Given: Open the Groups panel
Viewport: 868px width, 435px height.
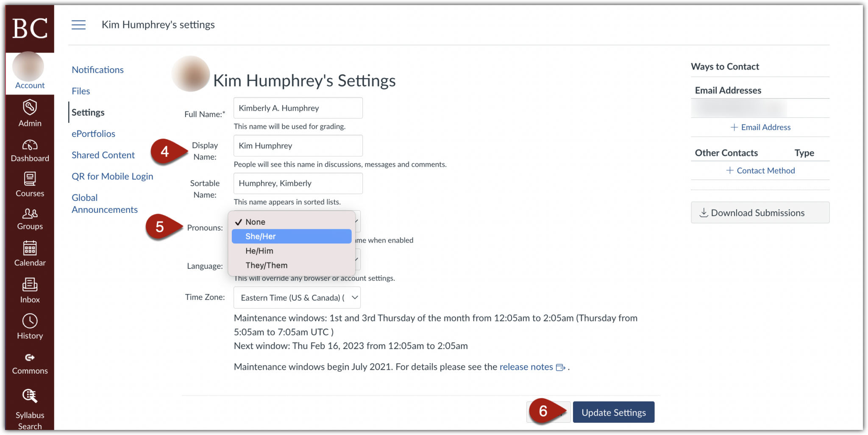Looking at the screenshot, I should point(29,218).
